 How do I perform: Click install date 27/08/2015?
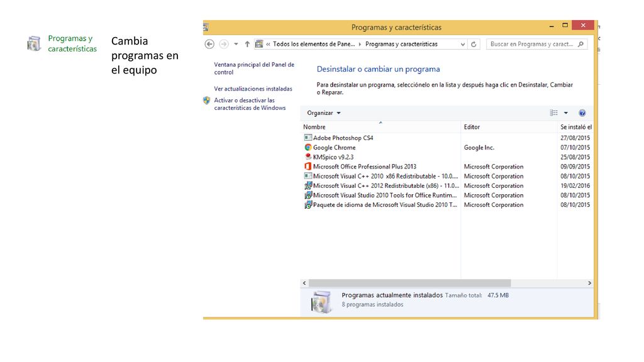pos(575,138)
